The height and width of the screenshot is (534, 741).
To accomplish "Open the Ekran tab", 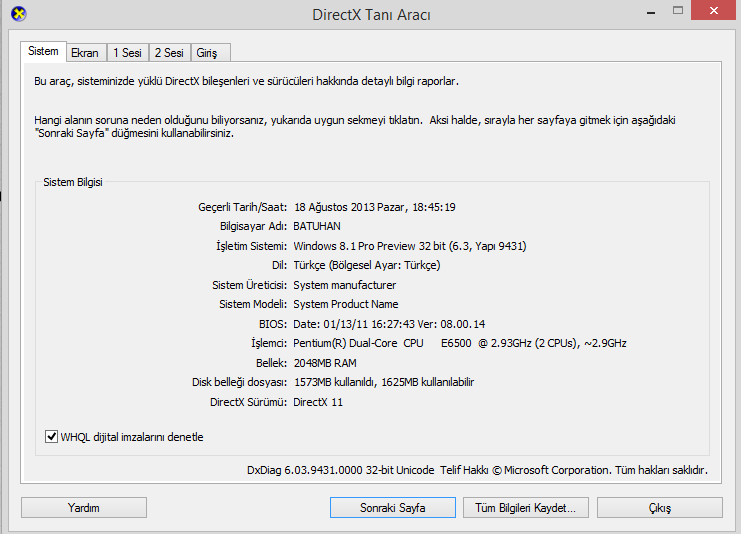I will pyautogui.click(x=86, y=53).
